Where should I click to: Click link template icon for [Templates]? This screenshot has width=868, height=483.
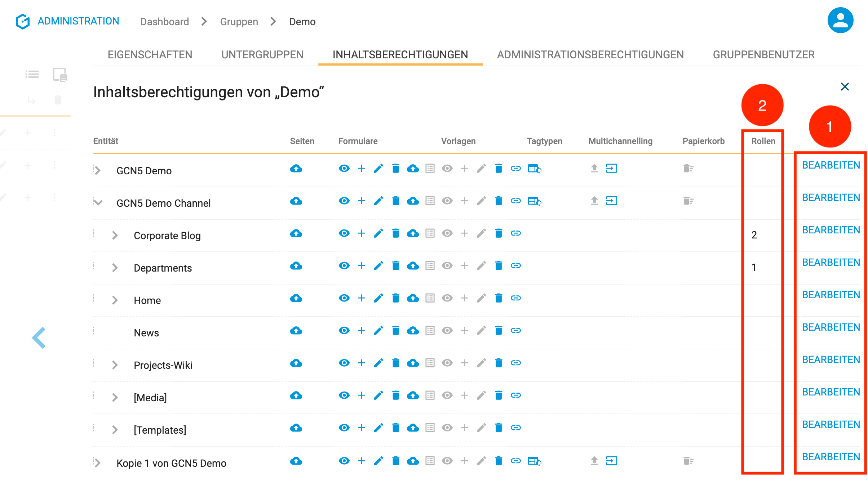(516, 428)
